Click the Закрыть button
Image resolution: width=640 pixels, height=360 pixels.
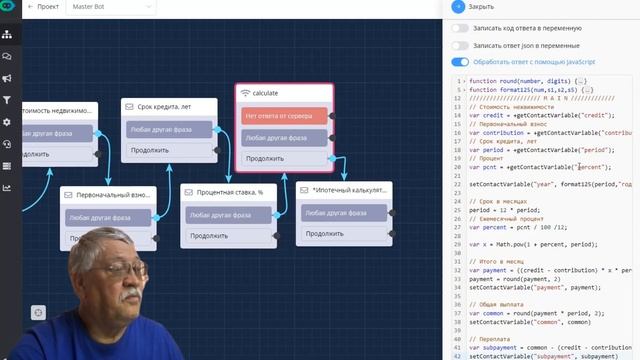point(481,7)
